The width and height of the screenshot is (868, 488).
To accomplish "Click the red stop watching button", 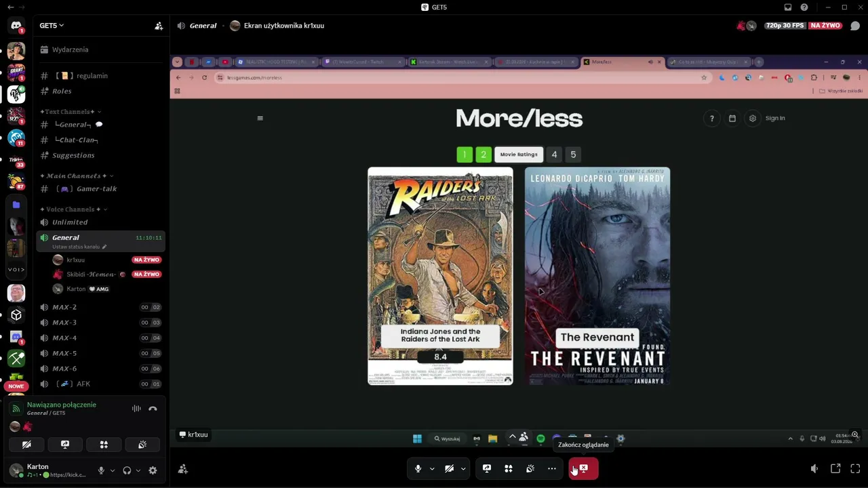I will pos(583,468).
